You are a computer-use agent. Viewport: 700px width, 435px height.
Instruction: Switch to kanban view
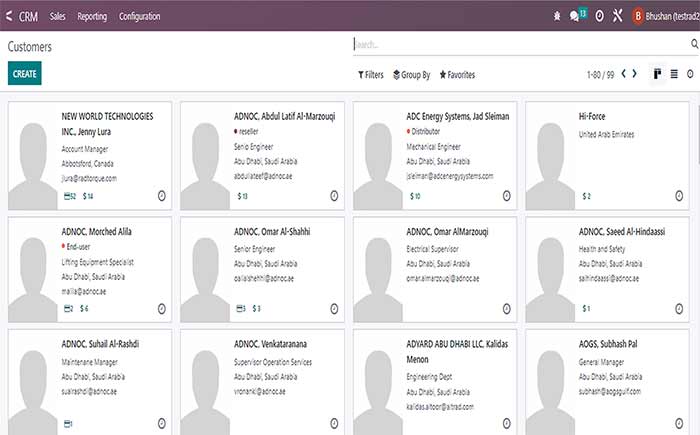point(657,74)
